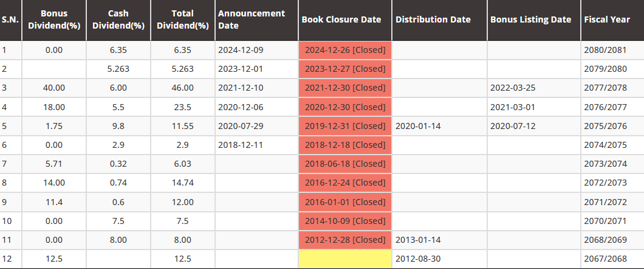Select the 2024-12-26 [Closed] book closure cell
Viewport: 644px width, 269px height.
pos(345,50)
